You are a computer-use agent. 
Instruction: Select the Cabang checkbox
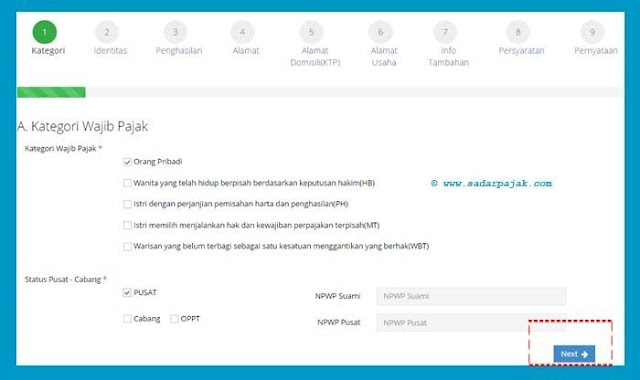[x=127, y=319]
